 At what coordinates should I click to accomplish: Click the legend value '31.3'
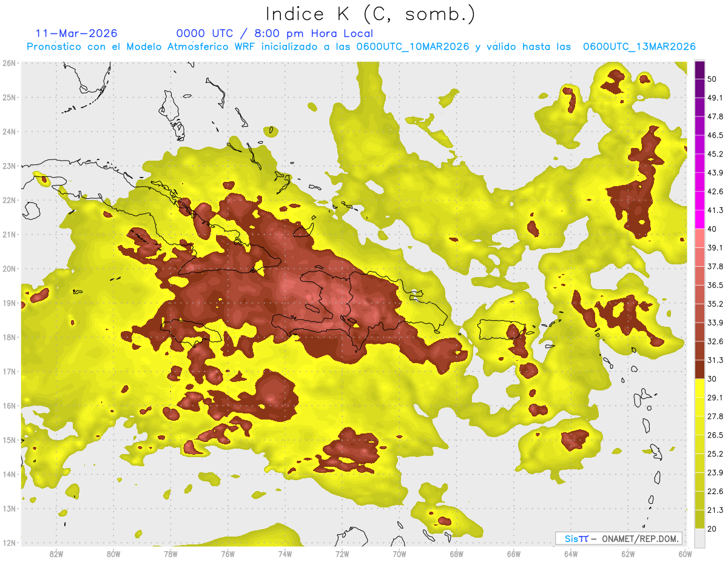[x=715, y=360]
